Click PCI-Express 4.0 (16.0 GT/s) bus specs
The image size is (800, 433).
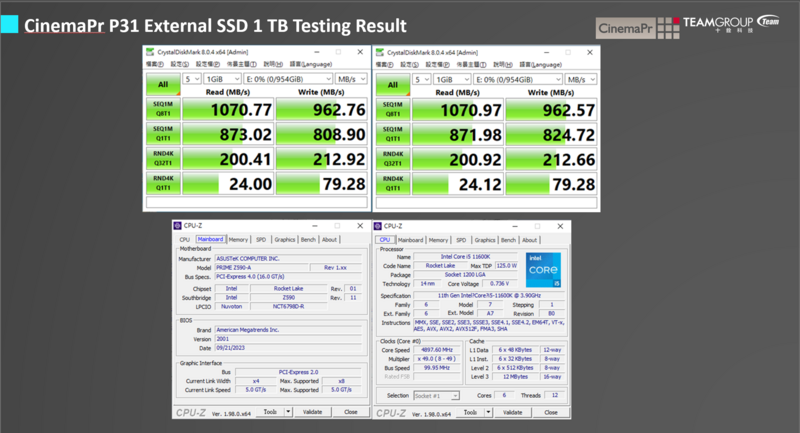[x=288, y=276]
